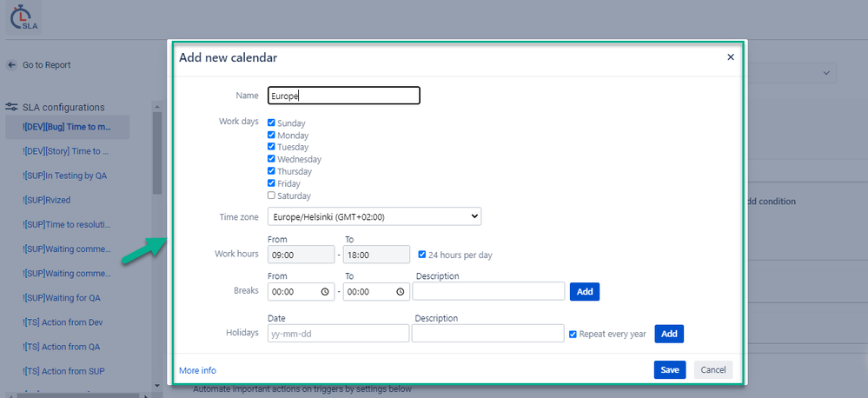Click the Breaks To time field
Screen dimensions: 868x398
(x=376, y=292)
